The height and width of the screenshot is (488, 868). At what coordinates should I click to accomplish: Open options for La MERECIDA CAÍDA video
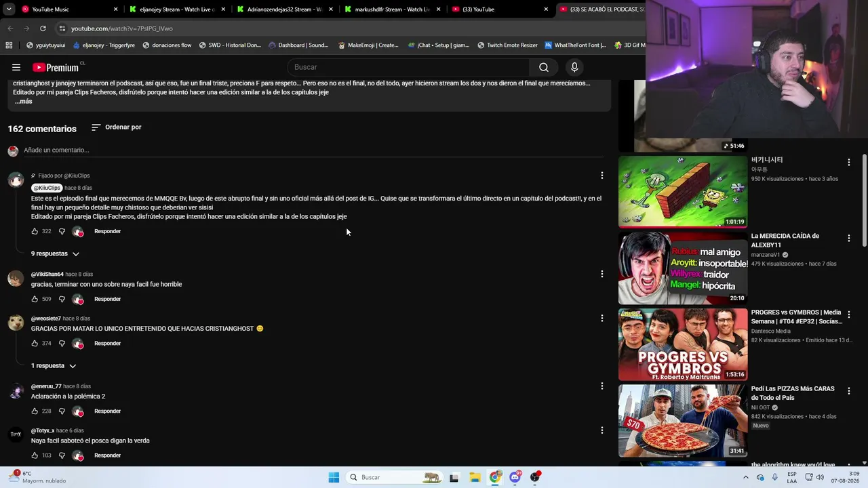tap(848, 239)
